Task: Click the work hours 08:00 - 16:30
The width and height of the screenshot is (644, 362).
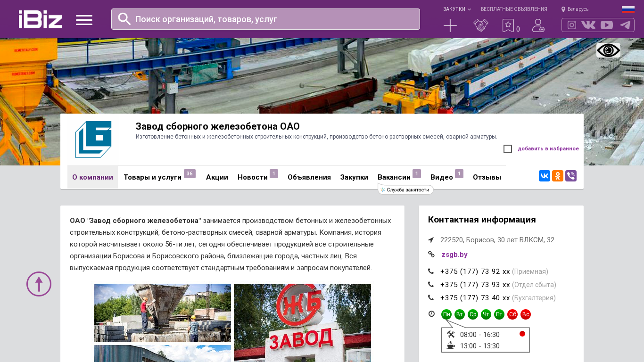Action: 480,335
